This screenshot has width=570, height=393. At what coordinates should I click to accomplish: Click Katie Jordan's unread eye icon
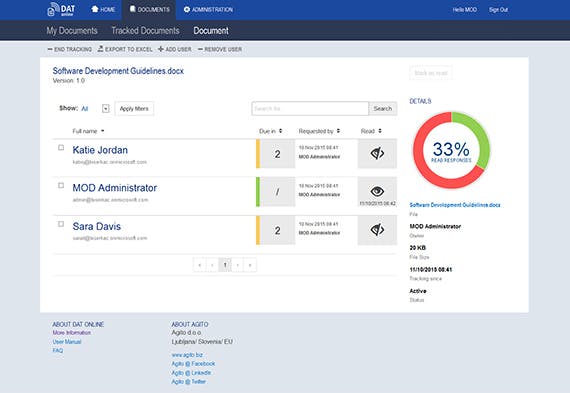coord(377,153)
